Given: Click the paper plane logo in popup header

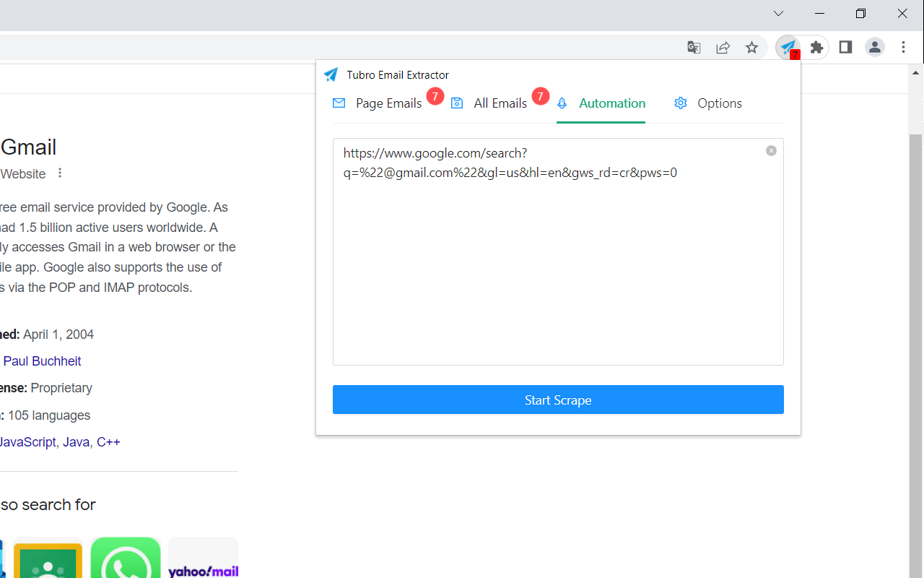Looking at the screenshot, I should [331, 74].
